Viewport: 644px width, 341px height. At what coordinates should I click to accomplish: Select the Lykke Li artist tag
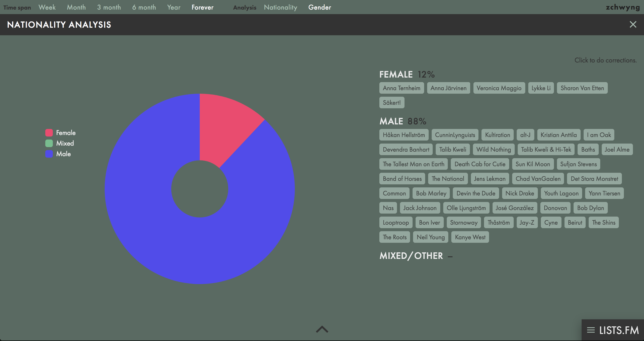541,88
